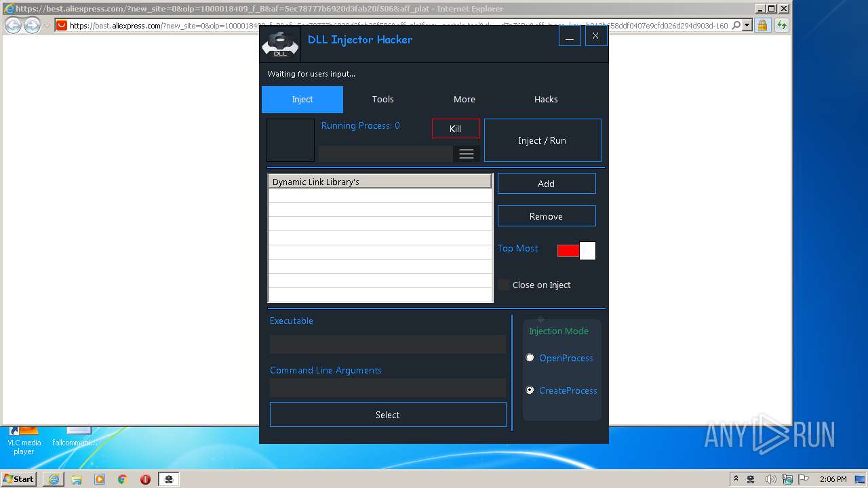Open the Windows Start menu
868x488 pixels.
[19, 479]
